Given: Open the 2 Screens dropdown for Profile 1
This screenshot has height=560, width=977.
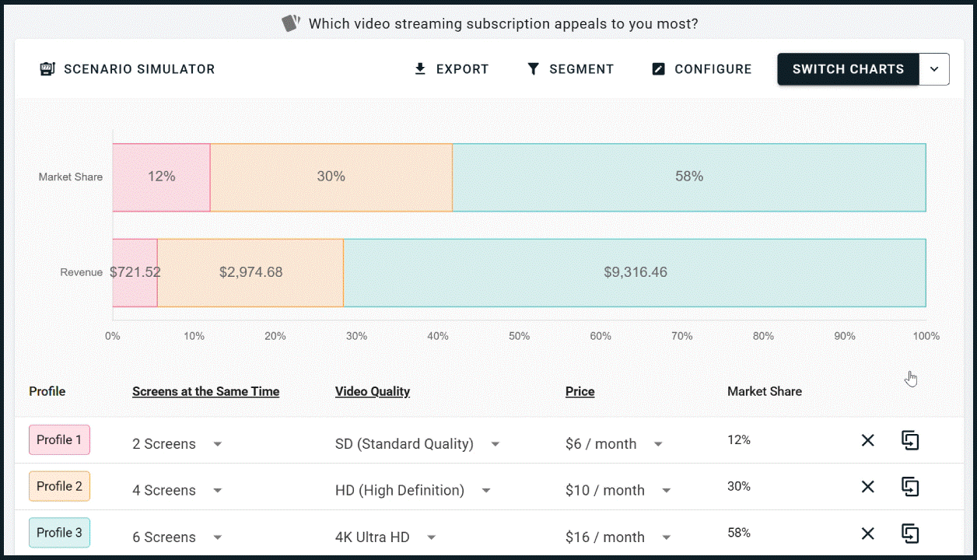Looking at the screenshot, I should (x=217, y=444).
